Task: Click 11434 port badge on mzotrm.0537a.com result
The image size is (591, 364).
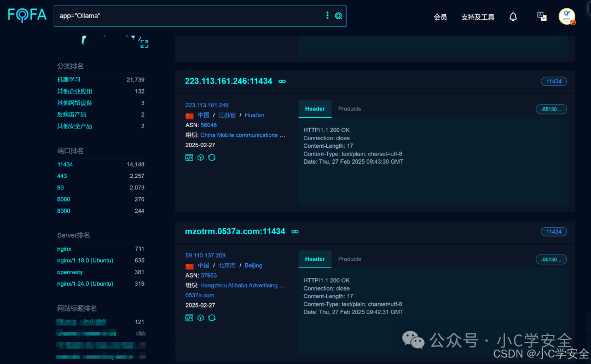Action: pyautogui.click(x=554, y=232)
